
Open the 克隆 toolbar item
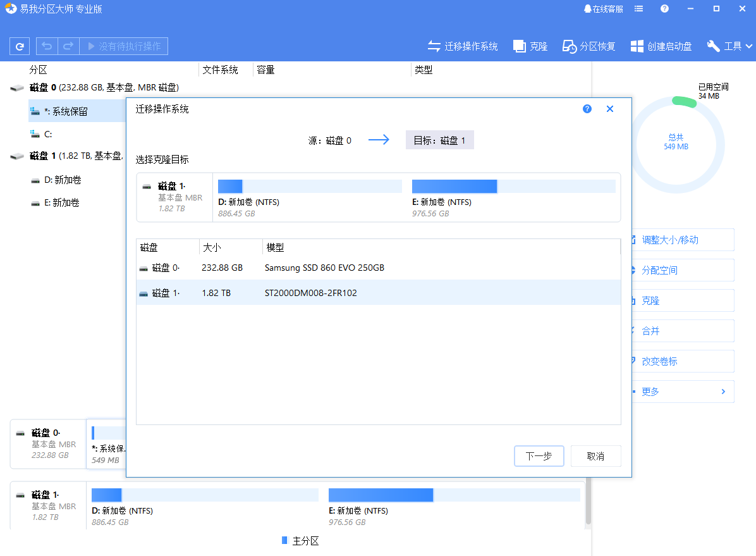click(530, 46)
